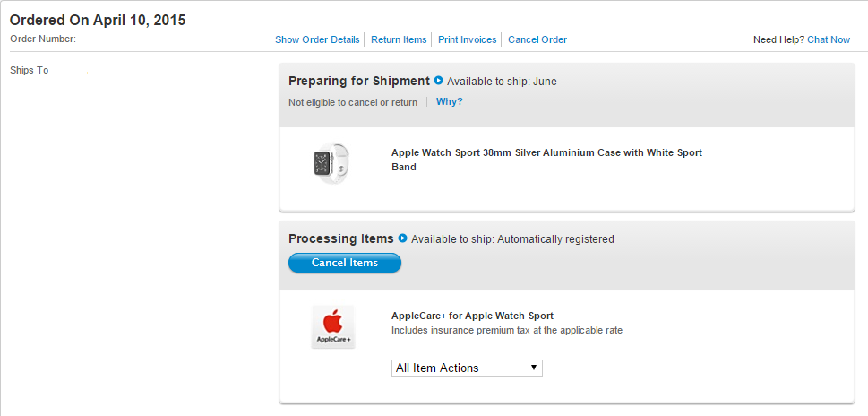Click the Cancel Order link
Viewport: 868px width, 416px height.
tap(537, 39)
